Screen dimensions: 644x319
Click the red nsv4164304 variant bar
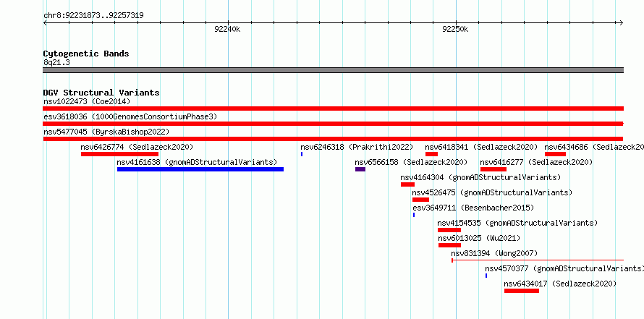(408, 184)
